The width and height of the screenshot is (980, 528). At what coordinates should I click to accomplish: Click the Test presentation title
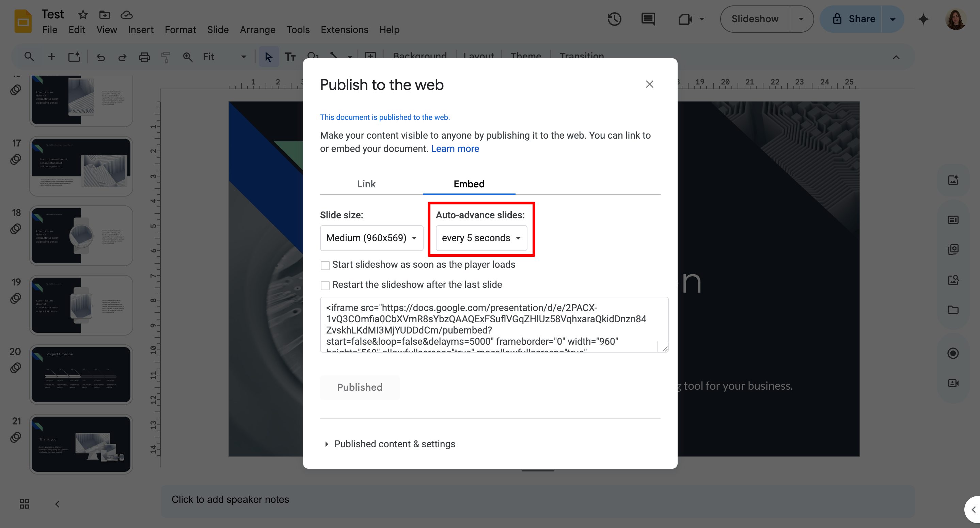[53, 14]
